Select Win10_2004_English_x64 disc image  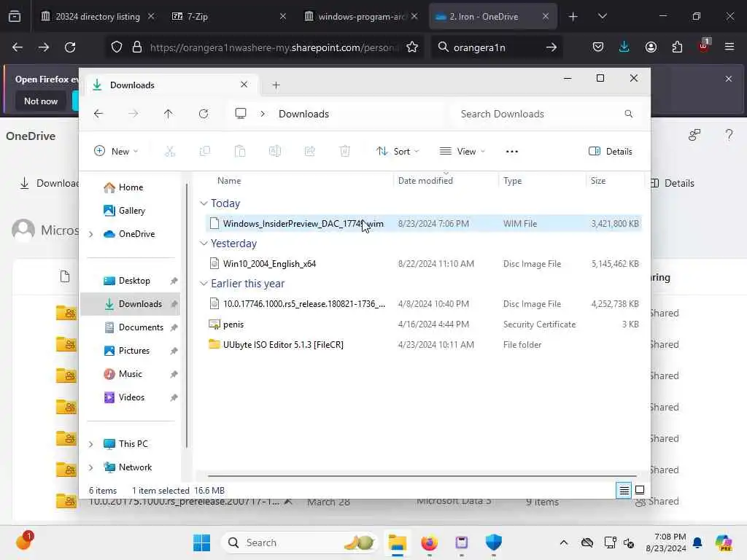[x=424, y=264]
